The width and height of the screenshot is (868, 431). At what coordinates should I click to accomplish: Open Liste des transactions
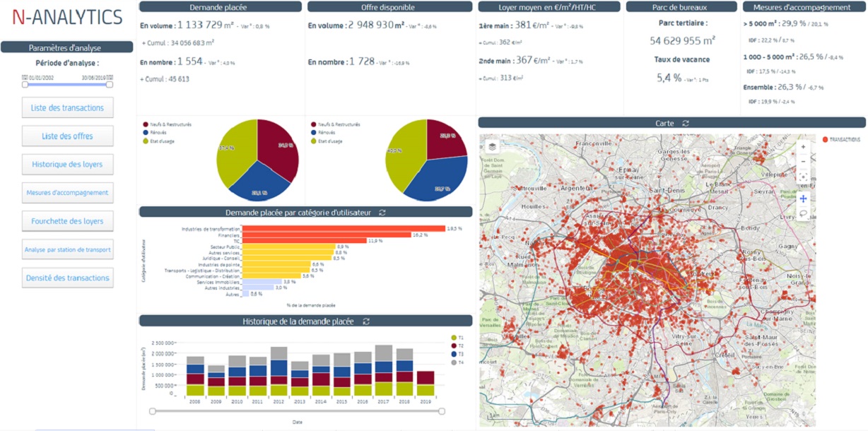click(67, 107)
